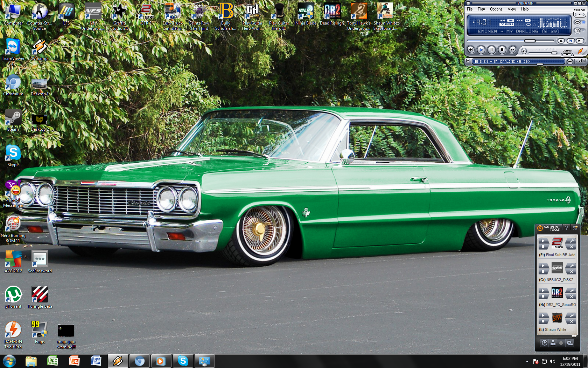This screenshot has width=588, height=368.
Task: Open the SeePassword desktop icon
Action: click(40, 262)
